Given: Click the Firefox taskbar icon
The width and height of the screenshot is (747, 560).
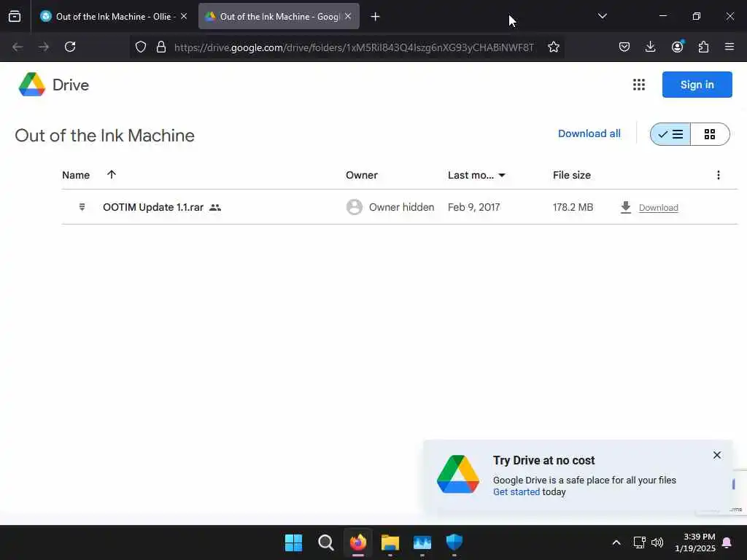Looking at the screenshot, I should [358, 542].
